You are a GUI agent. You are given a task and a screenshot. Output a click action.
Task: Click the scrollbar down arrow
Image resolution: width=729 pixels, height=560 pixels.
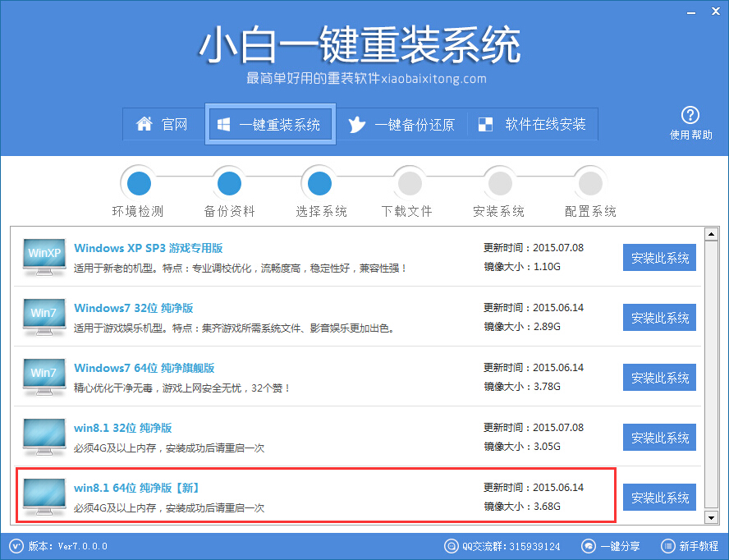click(x=709, y=518)
